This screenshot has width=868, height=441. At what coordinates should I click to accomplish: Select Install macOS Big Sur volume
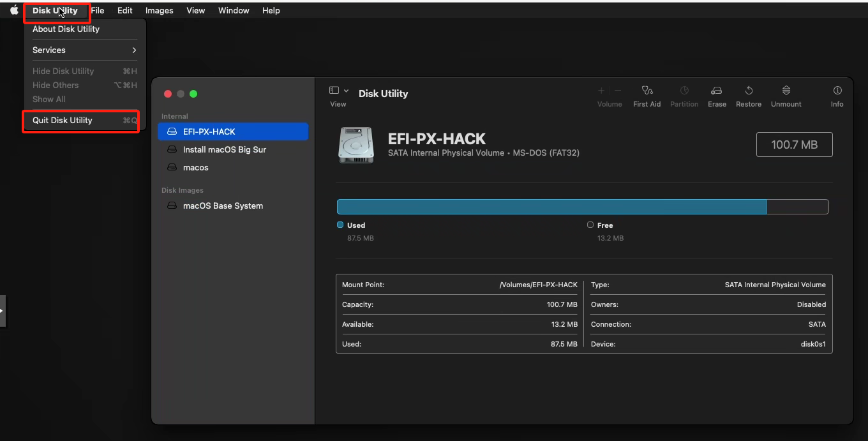pyautogui.click(x=233, y=149)
